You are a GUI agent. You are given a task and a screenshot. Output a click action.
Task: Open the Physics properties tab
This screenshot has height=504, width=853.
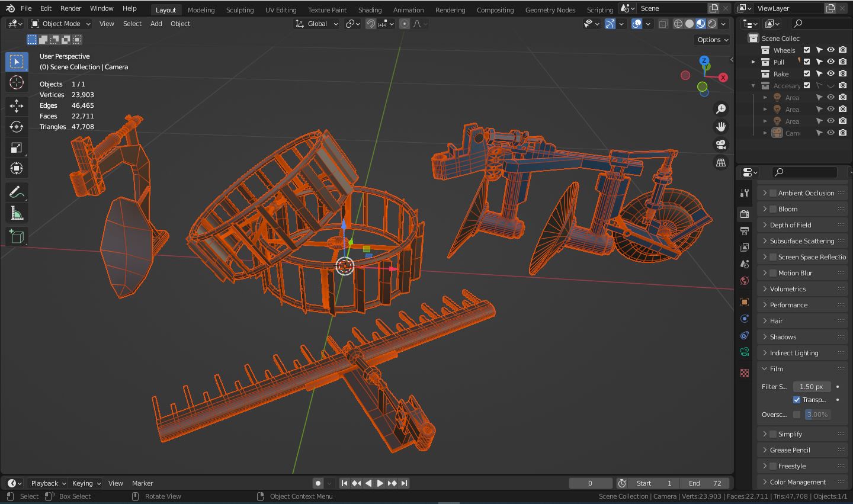pyautogui.click(x=745, y=318)
